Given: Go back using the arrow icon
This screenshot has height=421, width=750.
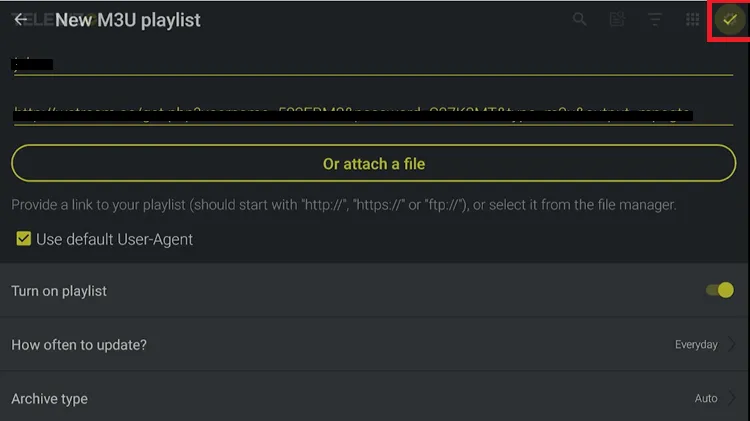Looking at the screenshot, I should click(x=20, y=19).
